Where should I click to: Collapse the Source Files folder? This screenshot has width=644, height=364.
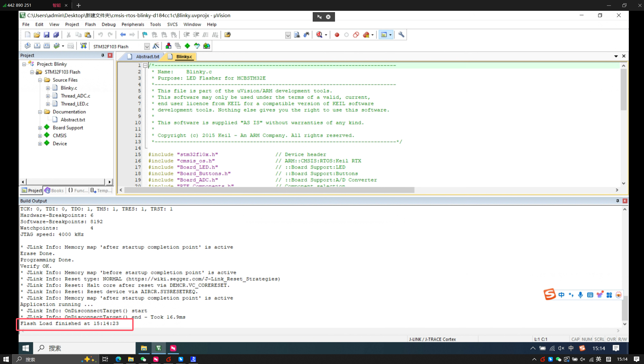[x=40, y=80]
